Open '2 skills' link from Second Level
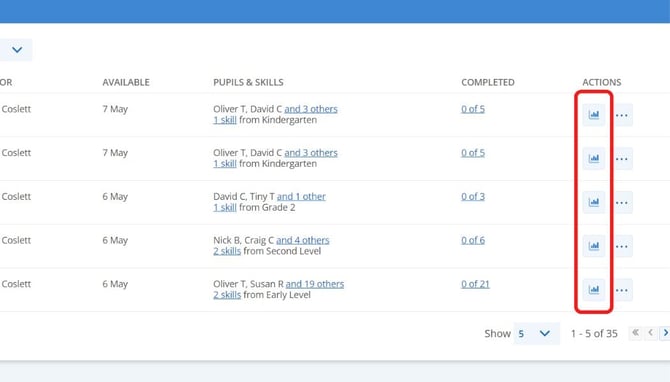Image resolution: width=670 pixels, height=382 pixels. 227,251
